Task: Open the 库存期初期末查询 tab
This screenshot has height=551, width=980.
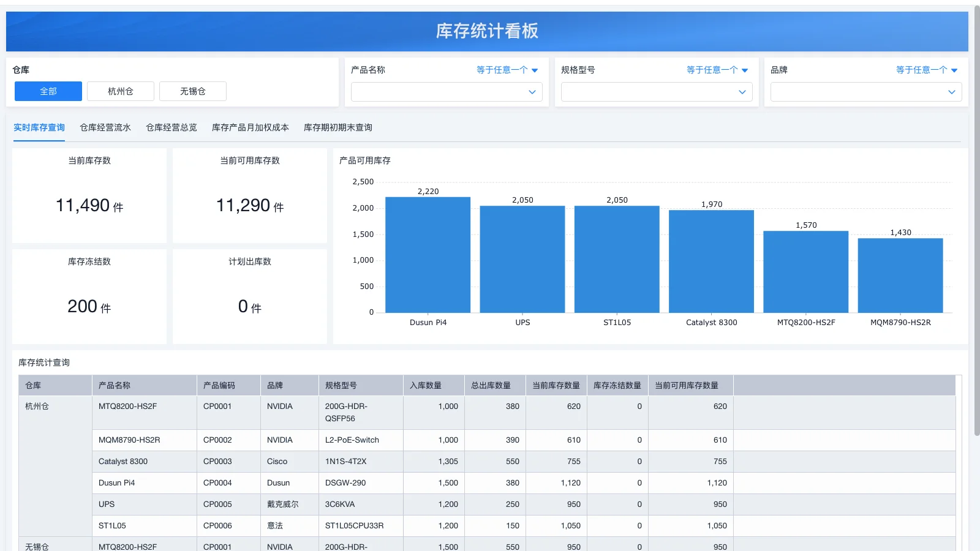Action: (338, 127)
